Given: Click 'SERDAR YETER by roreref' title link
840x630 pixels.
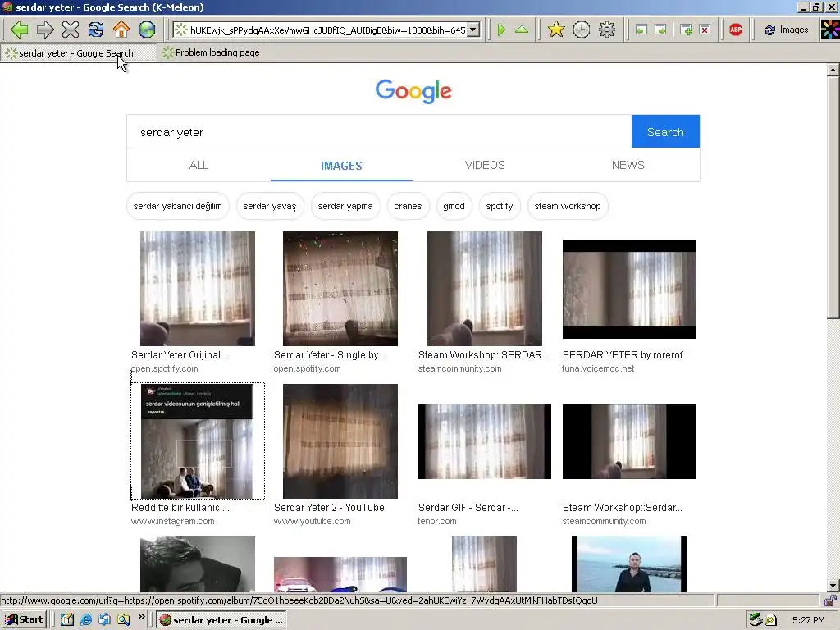Looking at the screenshot, I should [x=623, y=355].
